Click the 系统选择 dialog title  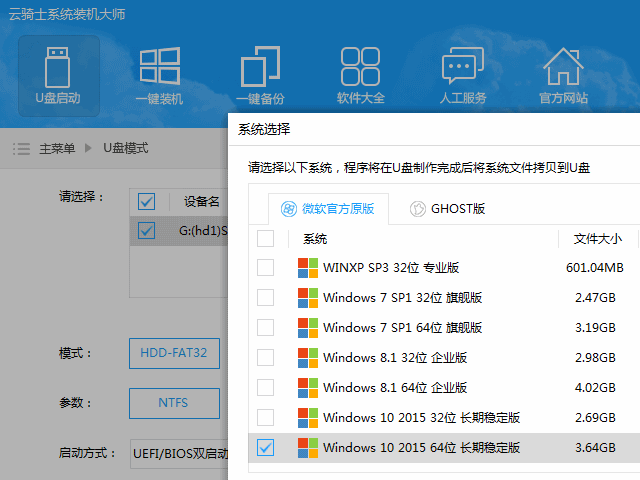pyautogui.click(x=264, y=129)
